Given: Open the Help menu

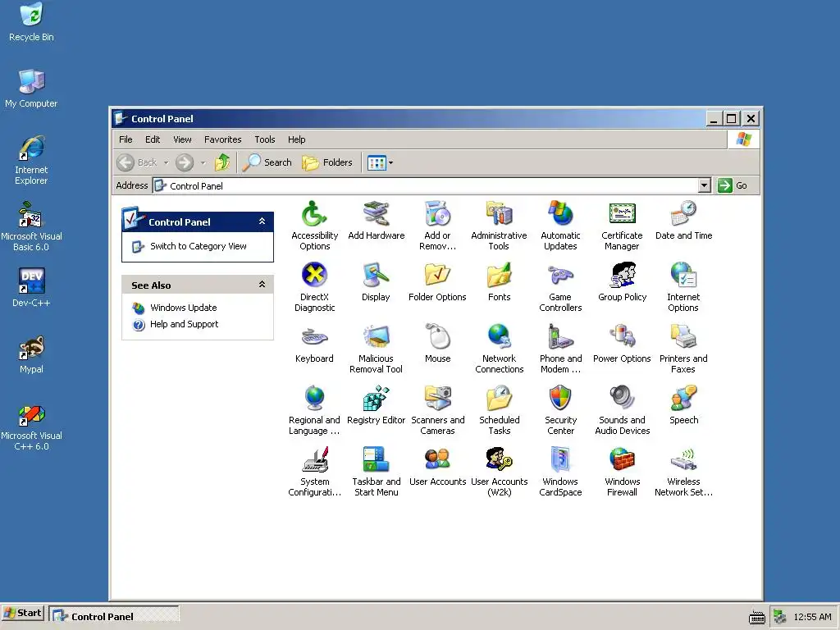Looking at the screenshot, I should click(296, 139).
